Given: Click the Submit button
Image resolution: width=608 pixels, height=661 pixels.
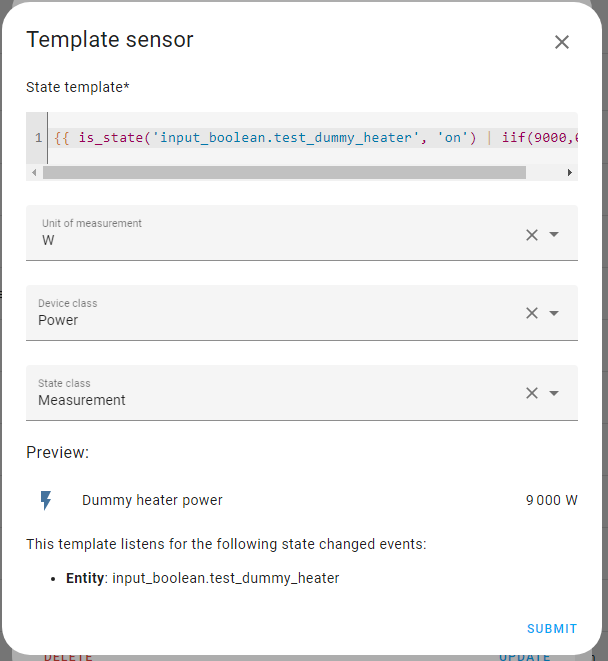Looking at the screenshot, I should click(552, 629).
